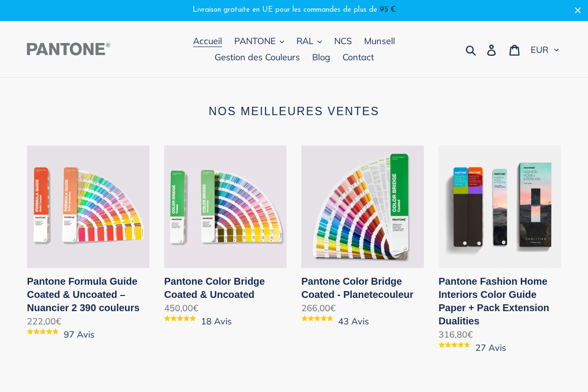Open the Cart icon
588x392 pixels.
(x=514, y=49)
